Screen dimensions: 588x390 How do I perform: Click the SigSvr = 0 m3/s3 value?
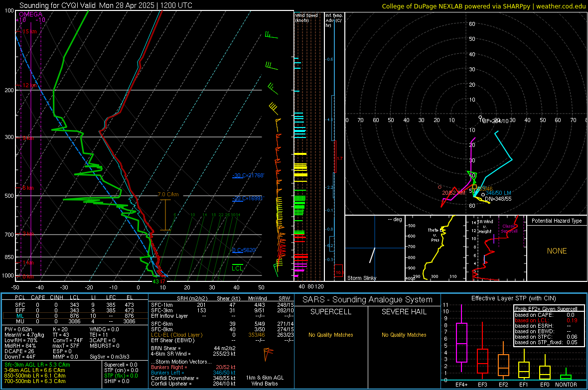pos(110,357)
